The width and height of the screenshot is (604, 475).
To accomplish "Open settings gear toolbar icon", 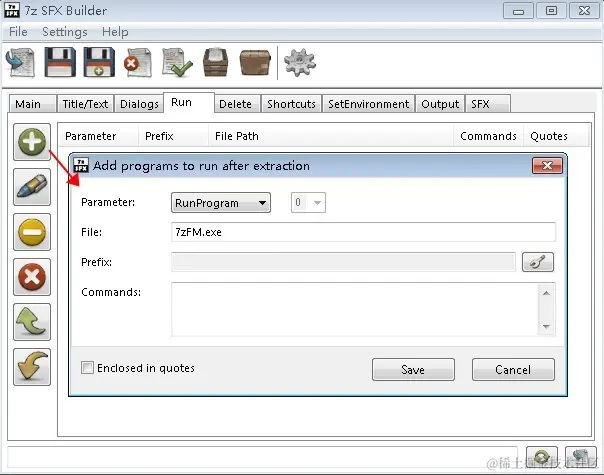I will tap(300, 62).
